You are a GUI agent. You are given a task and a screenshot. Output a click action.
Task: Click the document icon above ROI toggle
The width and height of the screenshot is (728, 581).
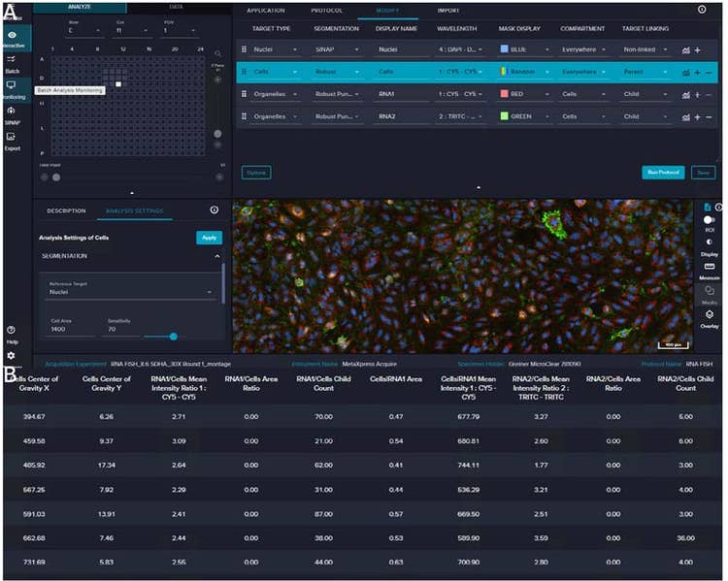pyautogui.click(x=707, y=207)
